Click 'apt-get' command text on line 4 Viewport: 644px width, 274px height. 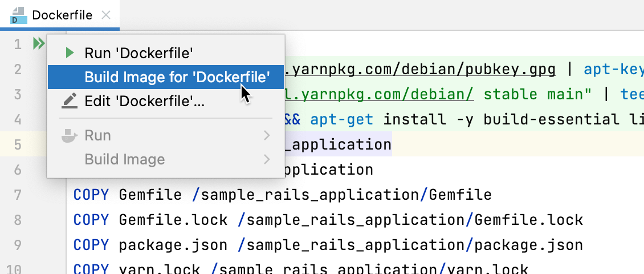point(342,120)
